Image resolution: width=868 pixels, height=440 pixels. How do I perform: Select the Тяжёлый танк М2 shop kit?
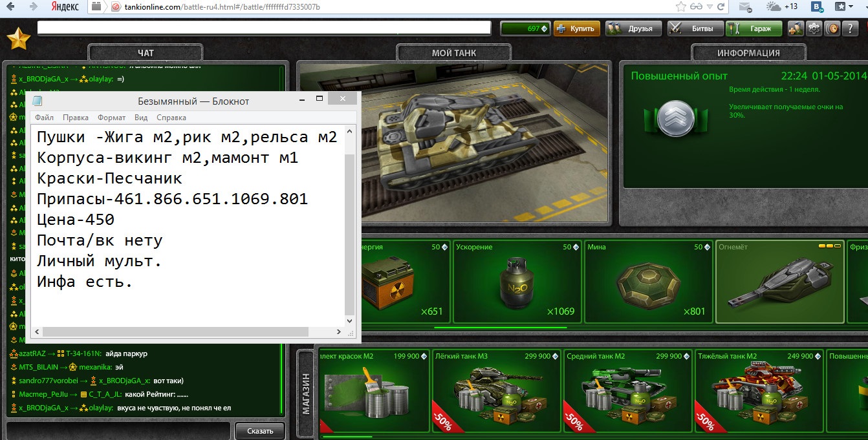(x=759, y=392)
